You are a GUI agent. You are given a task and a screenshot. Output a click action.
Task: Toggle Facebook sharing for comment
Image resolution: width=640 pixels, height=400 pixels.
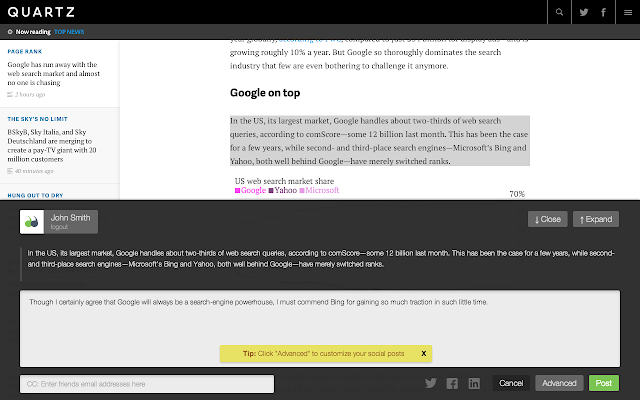452,383
